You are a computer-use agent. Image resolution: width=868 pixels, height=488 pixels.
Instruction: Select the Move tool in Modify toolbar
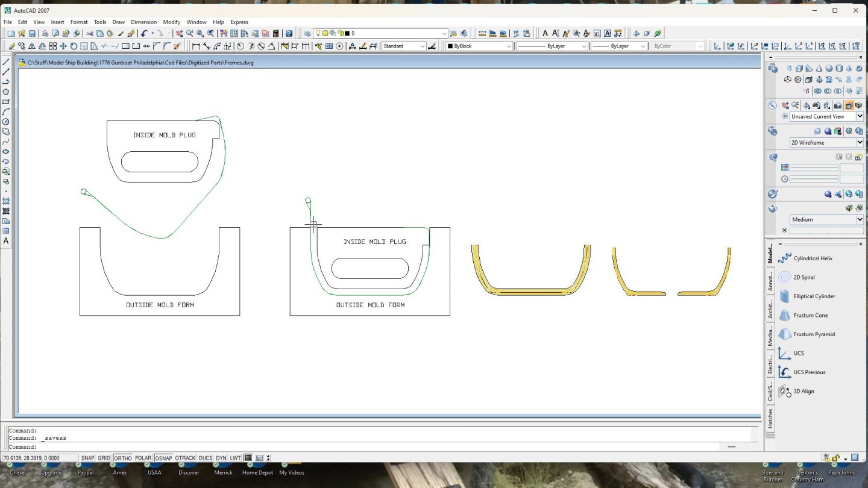[63, 46]
